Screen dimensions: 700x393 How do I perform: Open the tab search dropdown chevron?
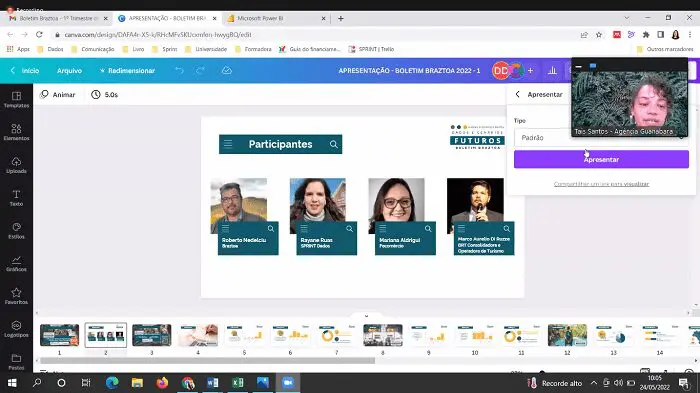tap(627, 18)
